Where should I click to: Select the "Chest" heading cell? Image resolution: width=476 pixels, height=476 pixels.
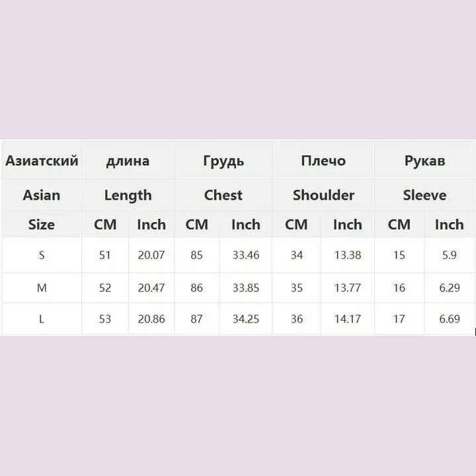coord(223,195)
